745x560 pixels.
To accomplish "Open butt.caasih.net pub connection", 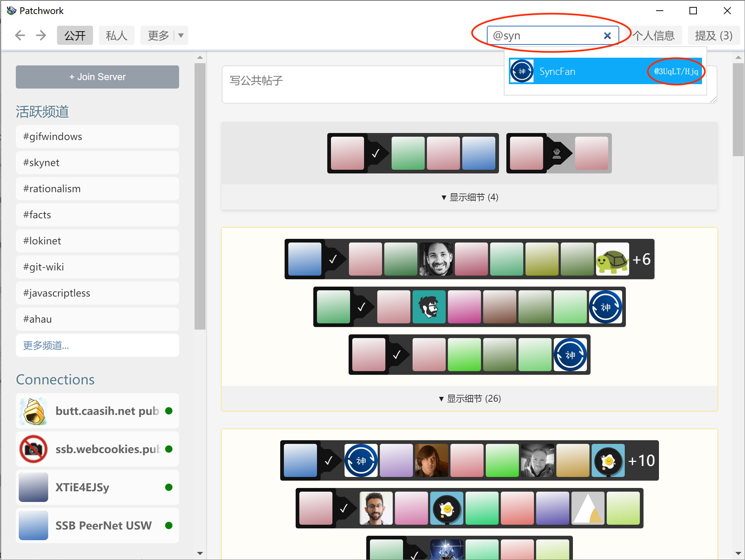I will coord(97,411).
